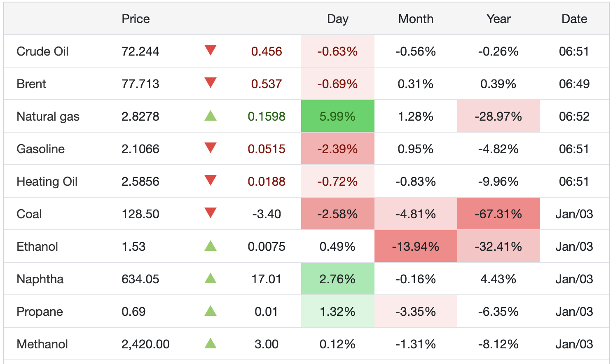Click the -4.81% Month cell
613x364 pixels.
click(416, 214)
